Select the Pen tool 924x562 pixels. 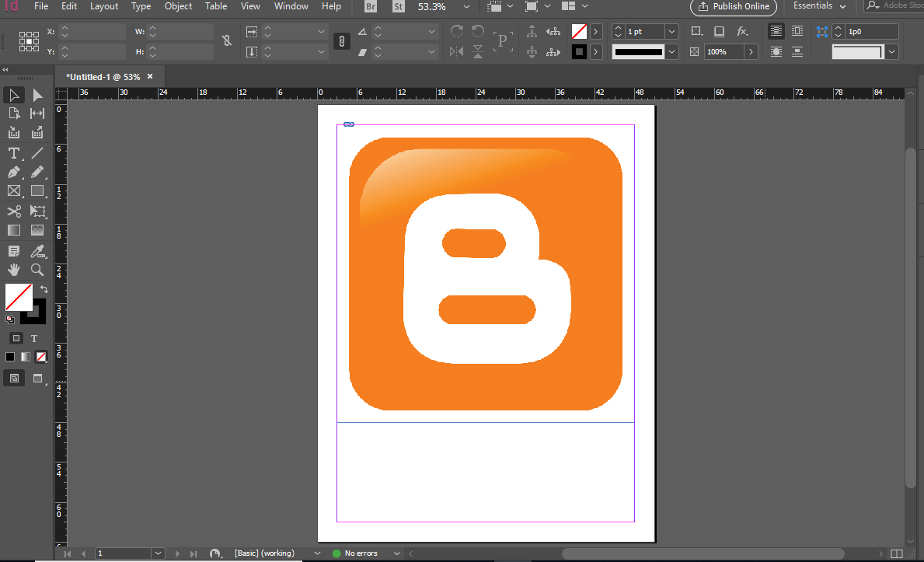(14, 172)
